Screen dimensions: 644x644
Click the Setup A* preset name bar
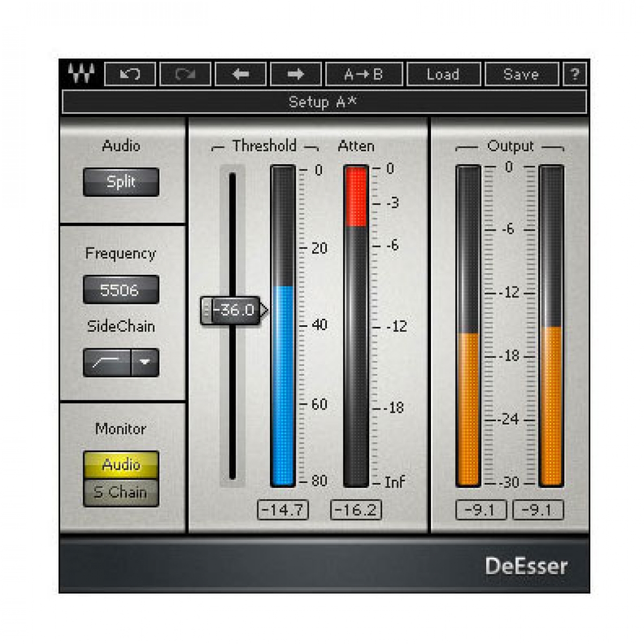pyautogui.click(x=324, y=102)
